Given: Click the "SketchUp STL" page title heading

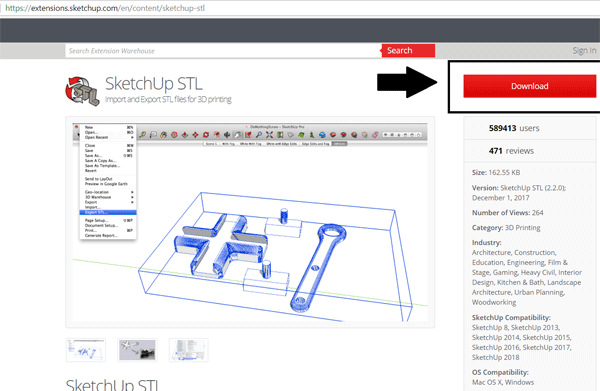Looking at the screenshot, I should pyautogui.click(x=153, y=84).
